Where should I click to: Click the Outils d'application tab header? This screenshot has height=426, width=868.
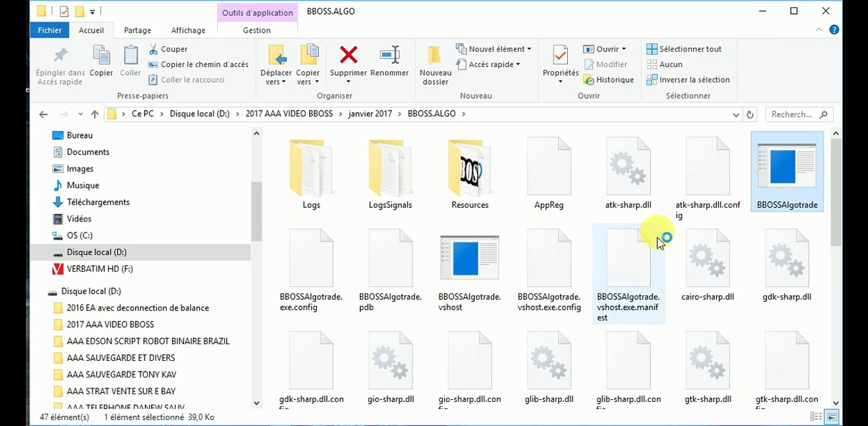pos(258,12)
